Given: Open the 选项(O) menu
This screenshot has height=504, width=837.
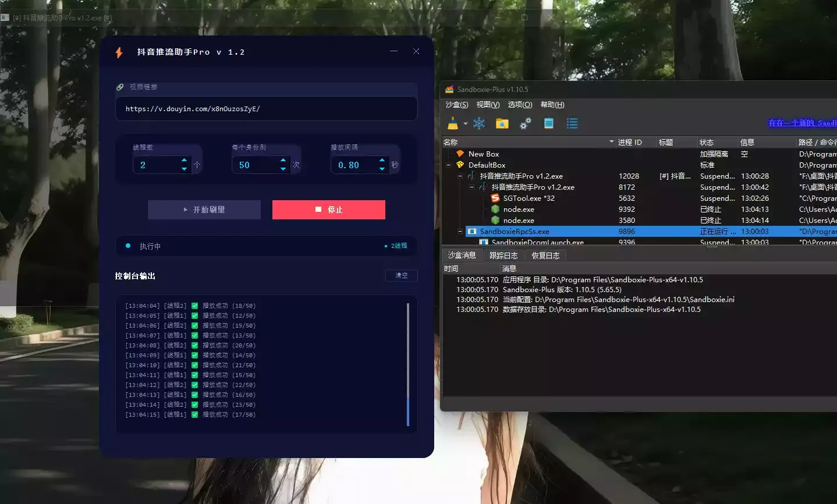Looking at the screenshot, I should click(x=520, y=105).
